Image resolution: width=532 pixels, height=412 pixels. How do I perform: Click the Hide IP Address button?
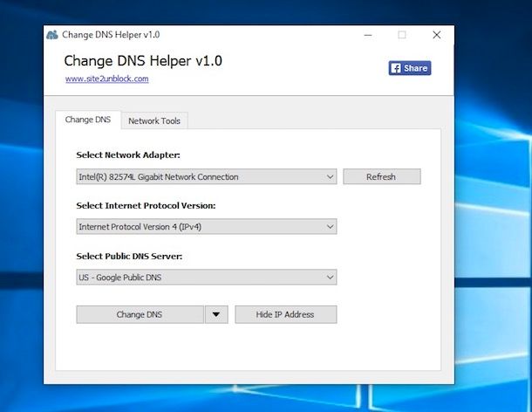coord(286,314)
